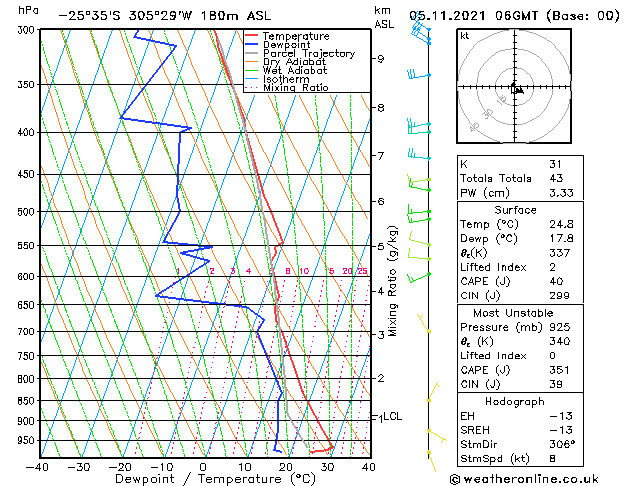Click the LCL marker on the altitude axis
The image size is (629, 486).
pyautogui.click(x=392, y=416)
